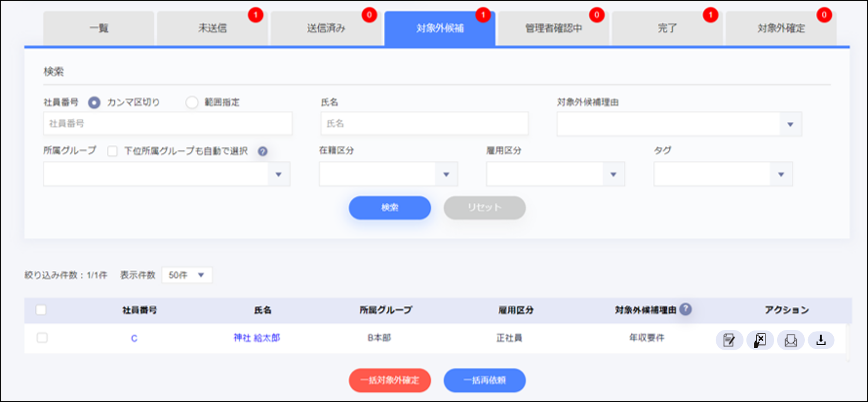Click the red badge on the 完了 tab
Screen dimensions: 868x402
pyautogui.click(x=711, y=15)
